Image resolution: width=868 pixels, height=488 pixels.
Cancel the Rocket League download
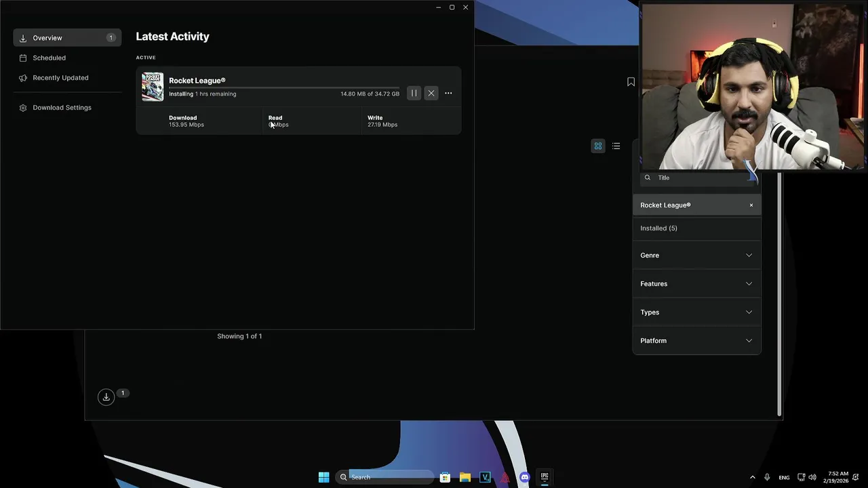pyautogui.click(x=431, y=93)
